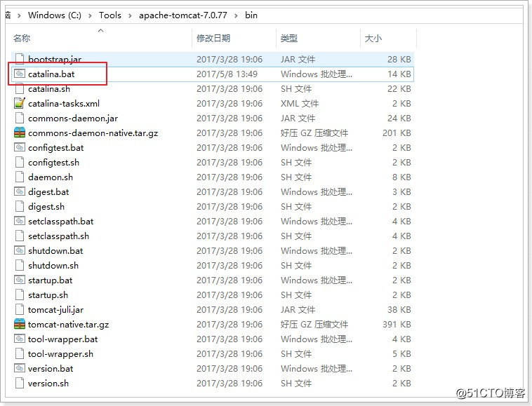Select the catalina.sh file name
Screen dimensions: 532x406
tap(49, 89)
